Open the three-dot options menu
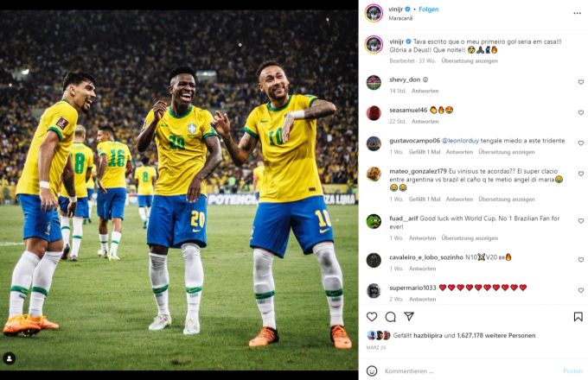This screenshot has height=380, width=588. (x=577, y=13)
